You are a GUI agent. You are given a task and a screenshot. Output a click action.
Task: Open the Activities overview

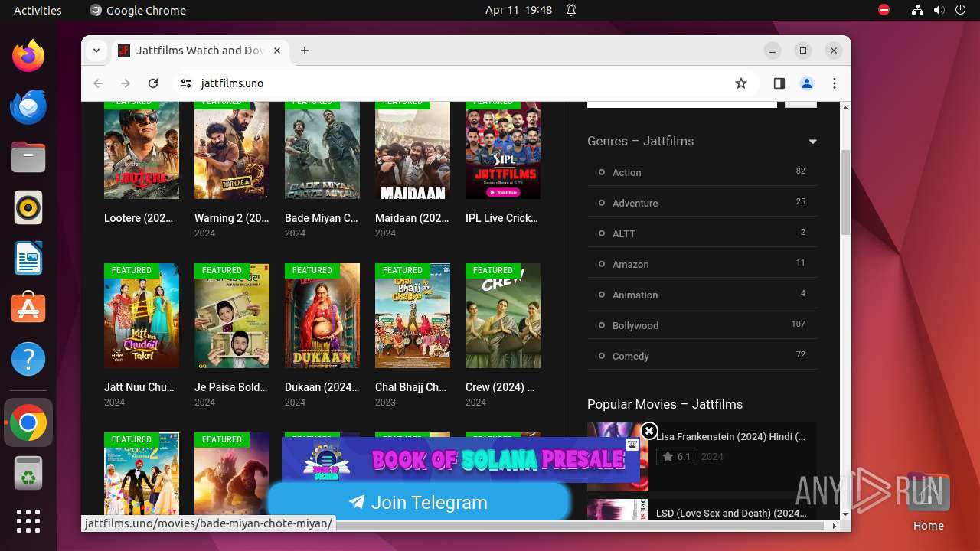tap(38, 10)
